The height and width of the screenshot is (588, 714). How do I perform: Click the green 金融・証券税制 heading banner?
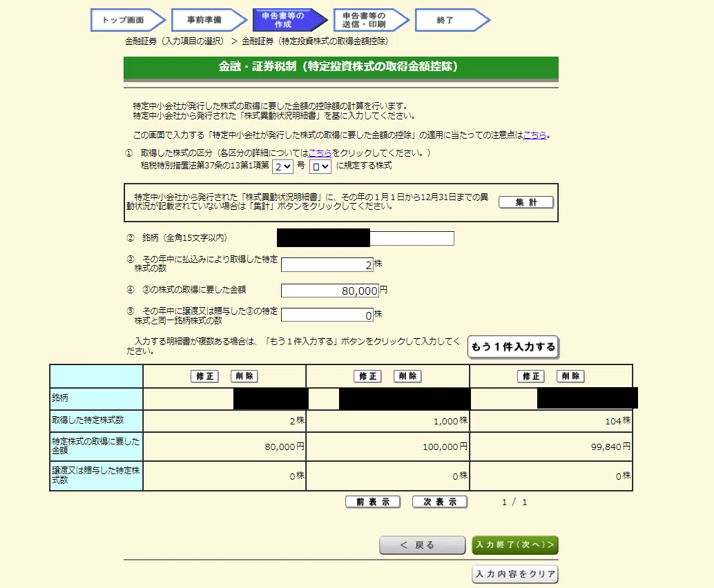tap(340, 67)
